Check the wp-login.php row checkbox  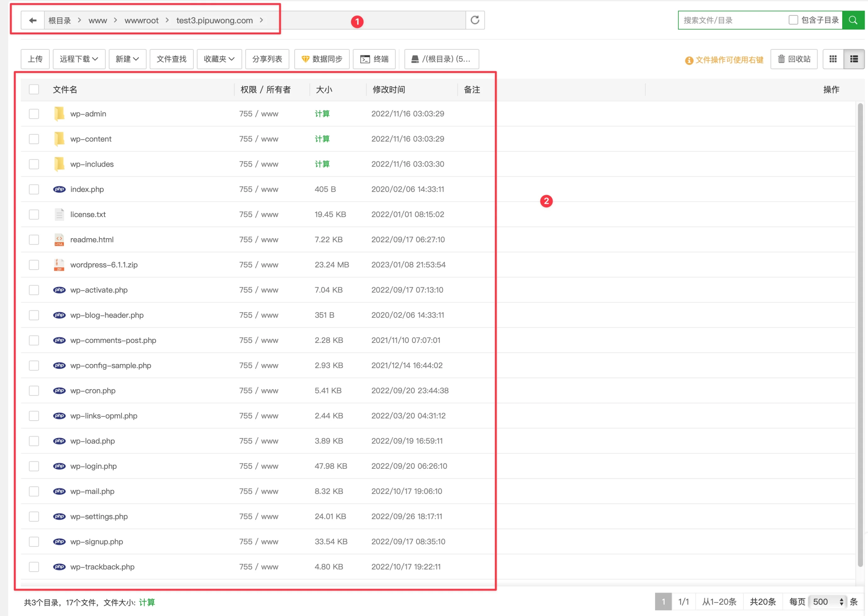coord(34,466)
